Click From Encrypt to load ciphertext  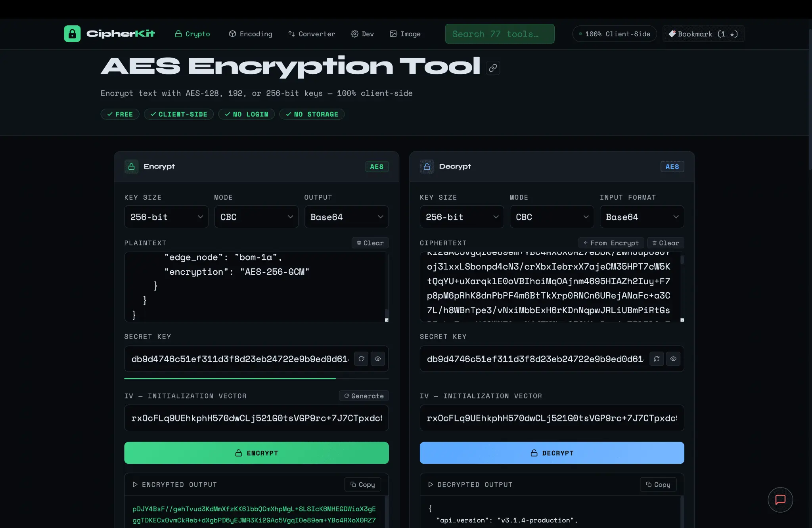(x=611, y=243)
